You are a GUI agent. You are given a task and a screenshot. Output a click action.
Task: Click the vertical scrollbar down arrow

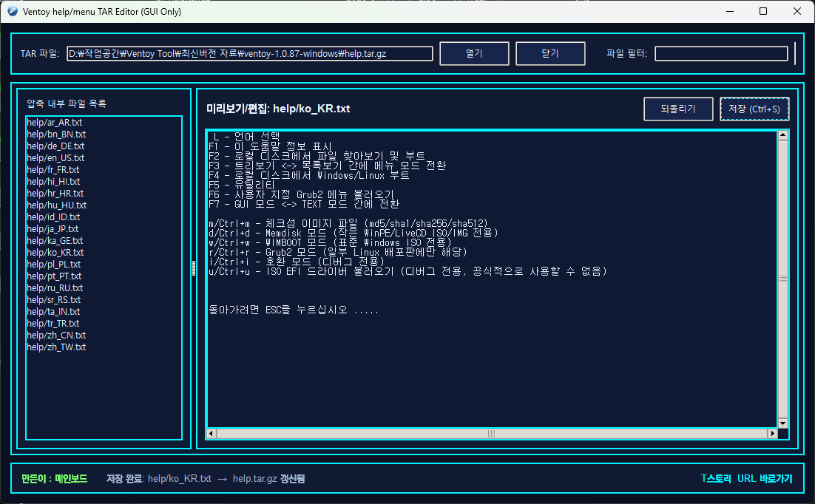pyautogui.click(x=782, y=423)
